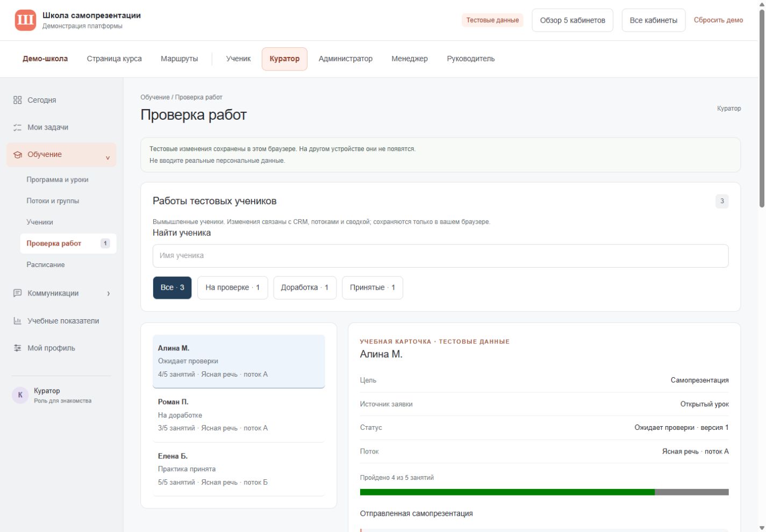
Task: Select student Роман П. in list
Action: pos(239,415)
